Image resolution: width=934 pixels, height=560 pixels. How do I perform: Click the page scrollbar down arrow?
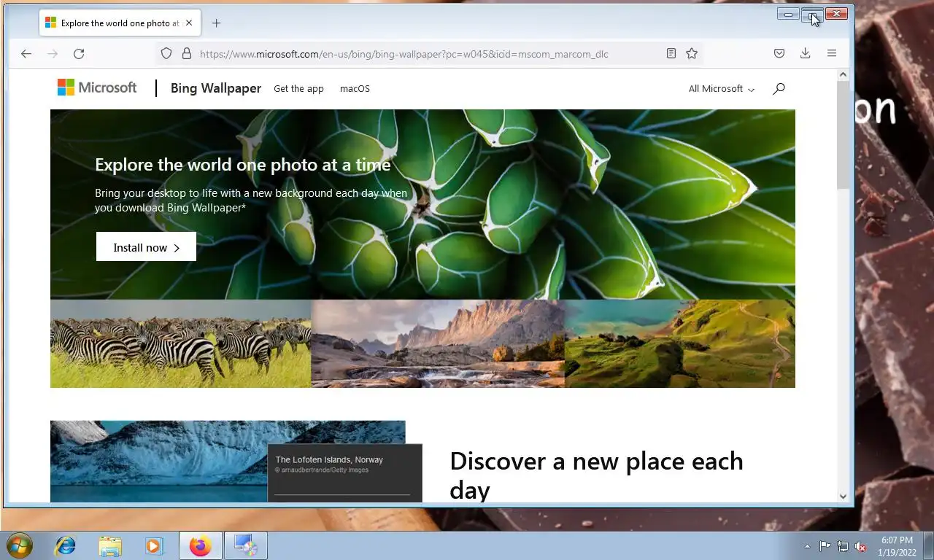843,496
